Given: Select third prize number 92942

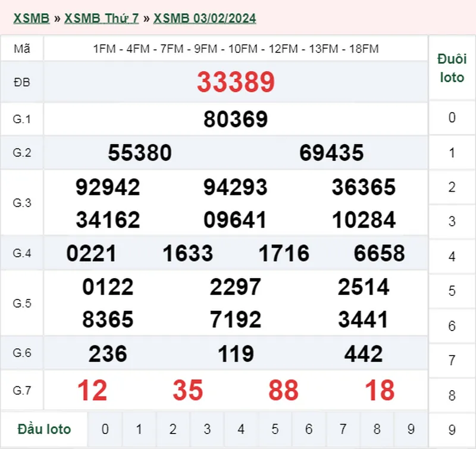Looking at the screenshot, I should [107, 187].
